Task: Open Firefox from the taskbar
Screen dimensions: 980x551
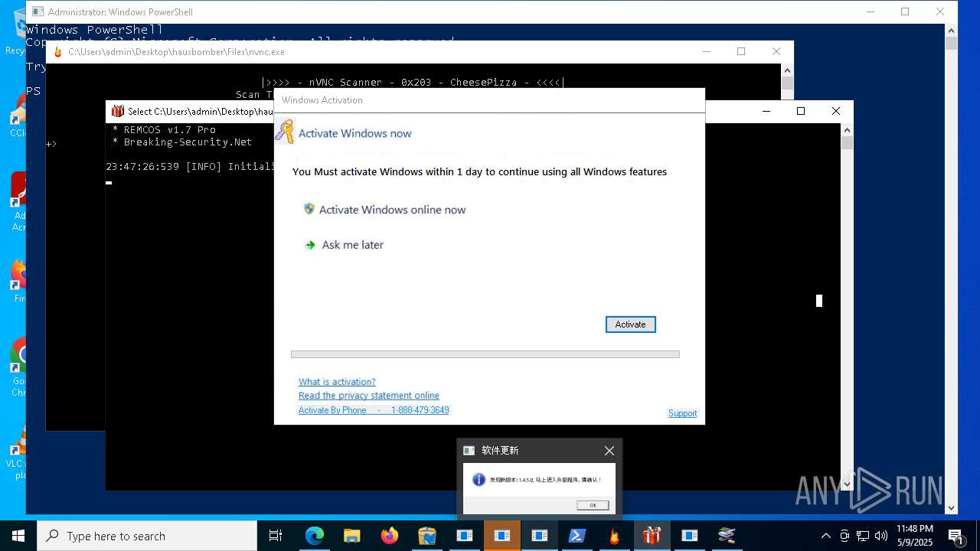Action: tap(389, 536)
